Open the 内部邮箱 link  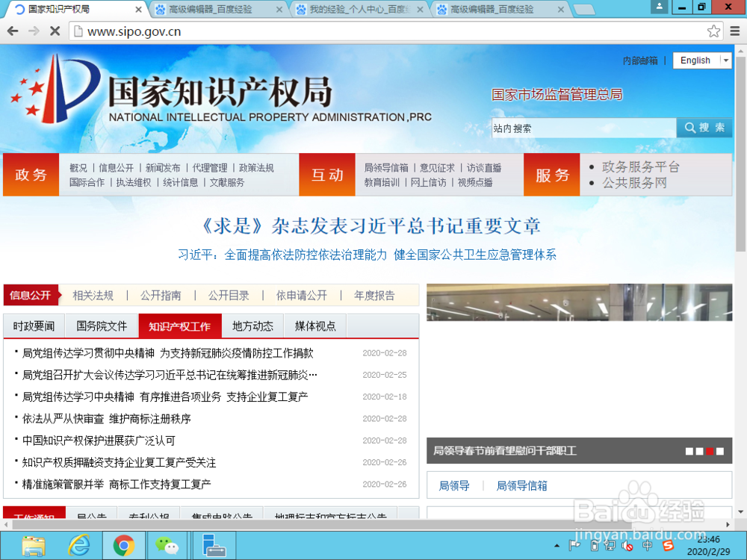click(640, 60)
